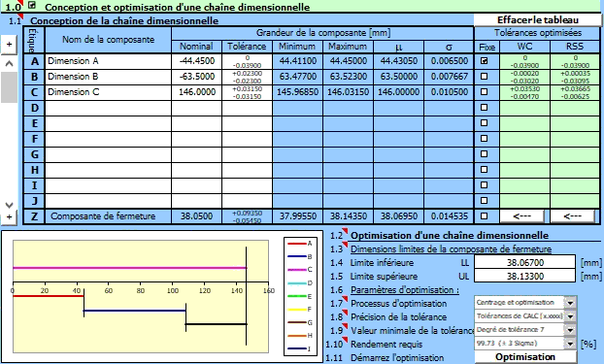604x364 pixels.
Task: Click the Limite inférieure LL input field
Action: point(524,263)
